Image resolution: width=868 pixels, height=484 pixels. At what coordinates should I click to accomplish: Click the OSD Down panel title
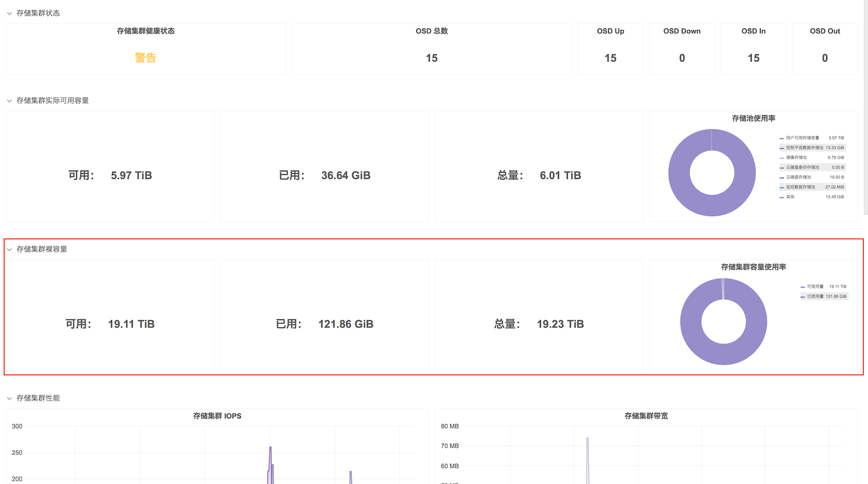click(682, 31)
